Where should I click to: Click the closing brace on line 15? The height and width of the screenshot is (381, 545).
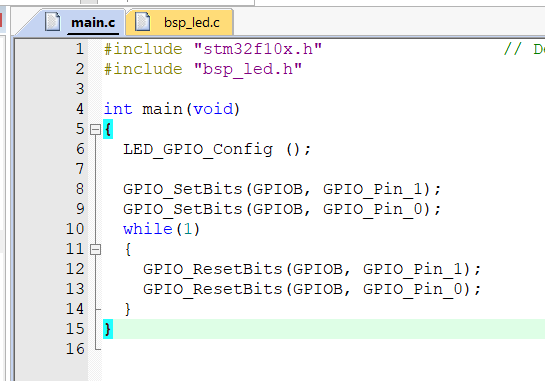tap(108, 329)
